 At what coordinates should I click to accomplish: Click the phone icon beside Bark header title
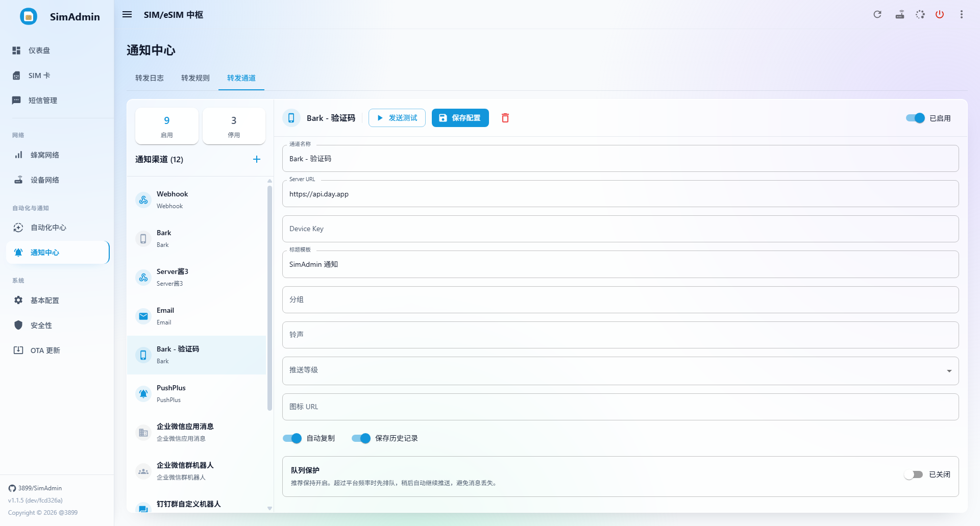tap(291, 118)
